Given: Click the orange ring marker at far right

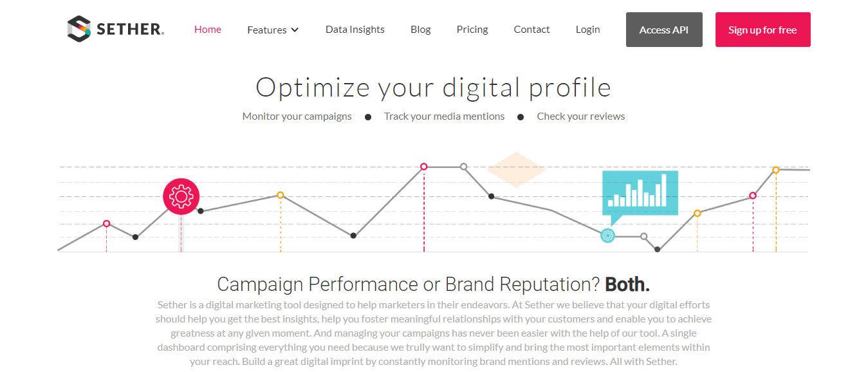Looking at the screenshot, I should [x=776, y=170].
